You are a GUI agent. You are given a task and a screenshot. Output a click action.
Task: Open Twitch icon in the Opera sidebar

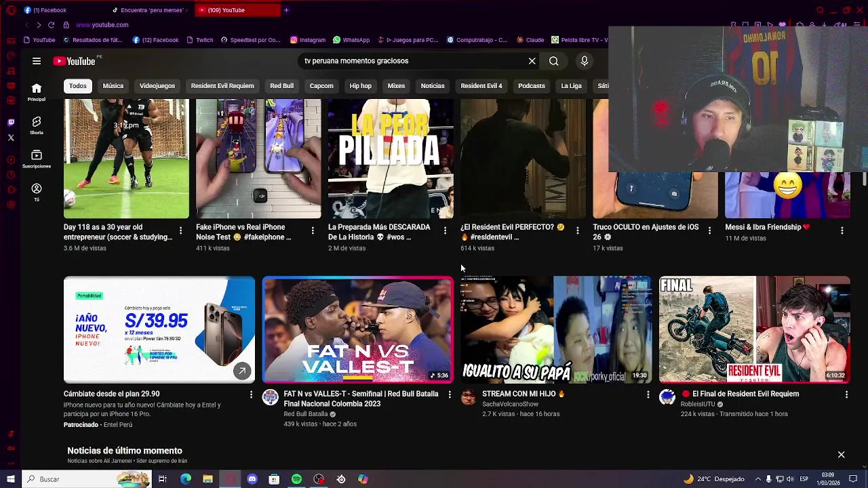pos(11,123)
